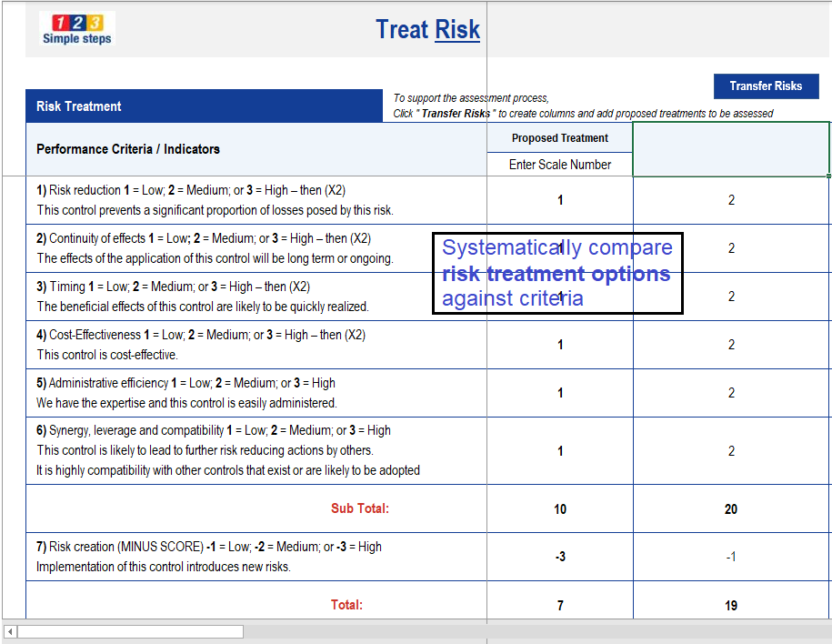Click the red Sub Total label
832x644 pixels.
360,508
